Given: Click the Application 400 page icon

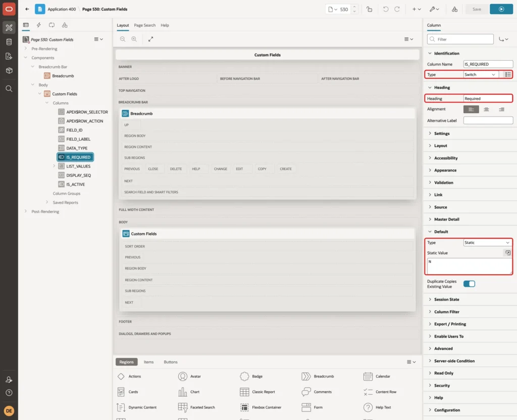Looking at the screenshot, I should coord(40,9).
